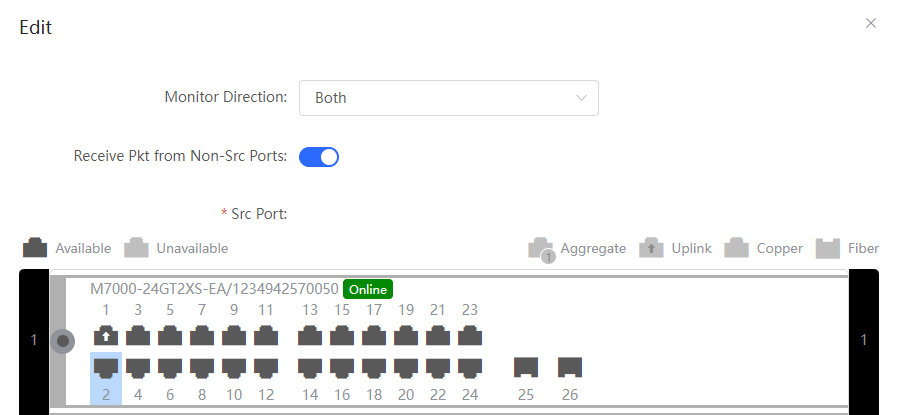Deselect highlighted port 2
Viewport: 897px width, 415px height.
tap(106, 367)
